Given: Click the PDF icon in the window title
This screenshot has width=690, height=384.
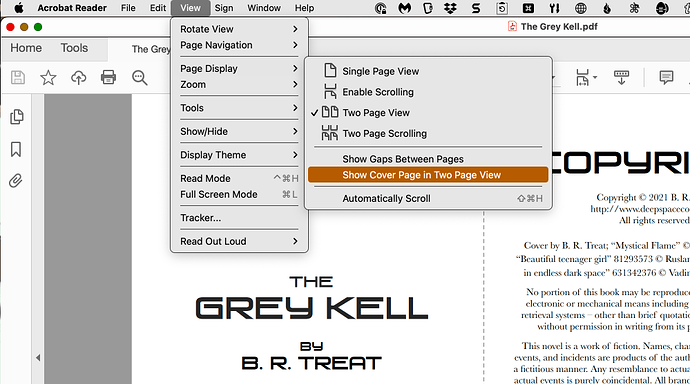Looking at the screenshot, I should coord(512,26).
